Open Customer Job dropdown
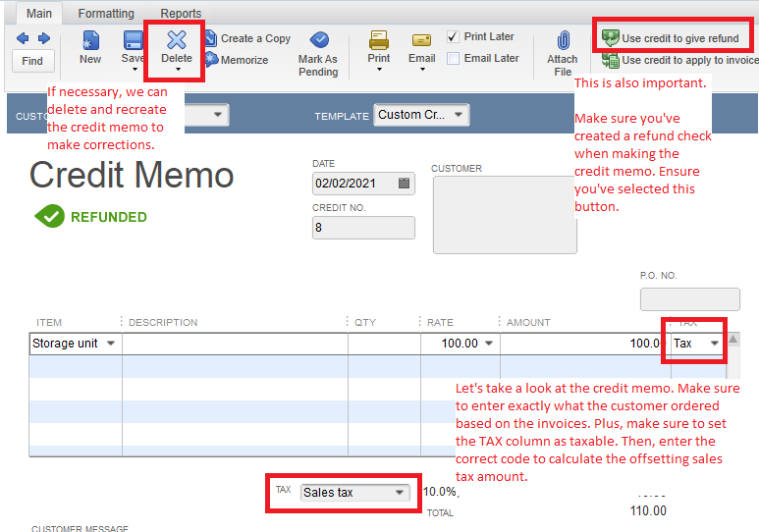Screen dimensions: 759x532 point(217,115)
